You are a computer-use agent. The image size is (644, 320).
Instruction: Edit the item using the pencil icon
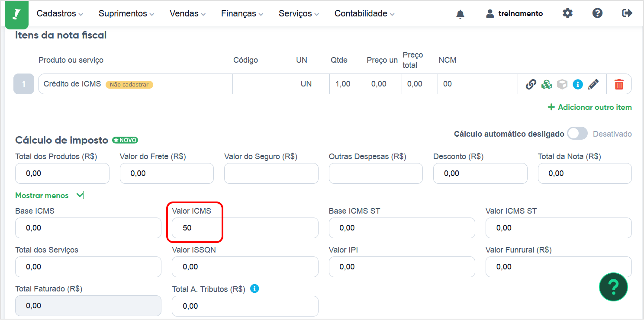pos(593,84)
